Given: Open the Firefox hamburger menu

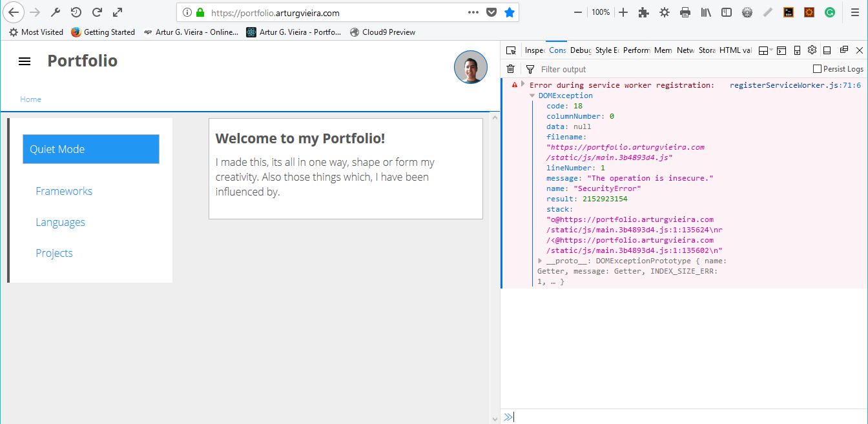Looking at the screenshot, I should coord(854,12).
